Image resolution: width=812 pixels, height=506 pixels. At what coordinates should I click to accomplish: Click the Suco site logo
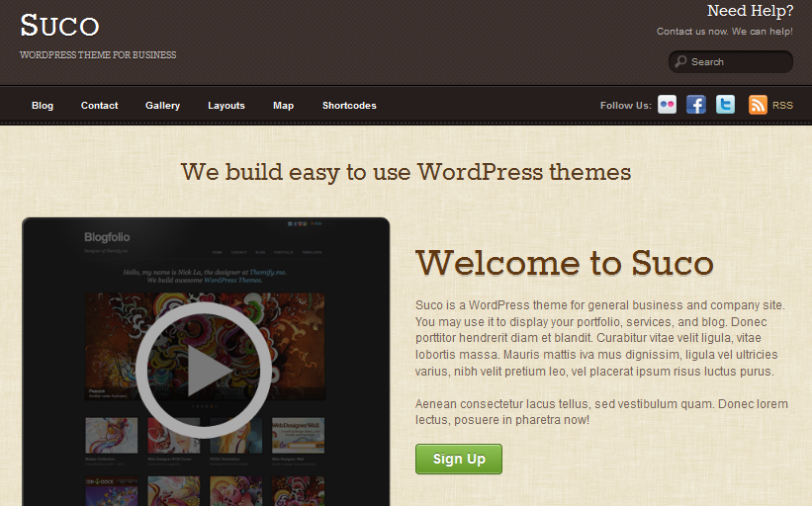tap(59, 26)
